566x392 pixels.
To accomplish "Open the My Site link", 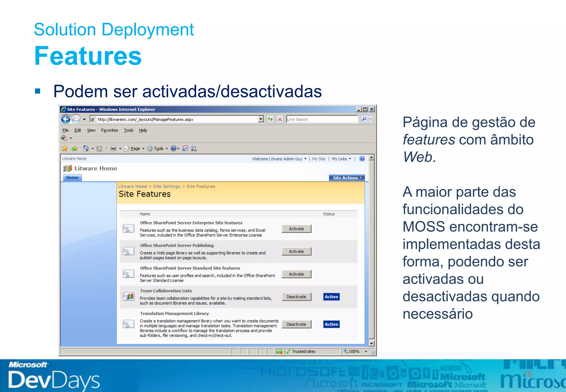I will pyautogui.click(x=319, y=159).
